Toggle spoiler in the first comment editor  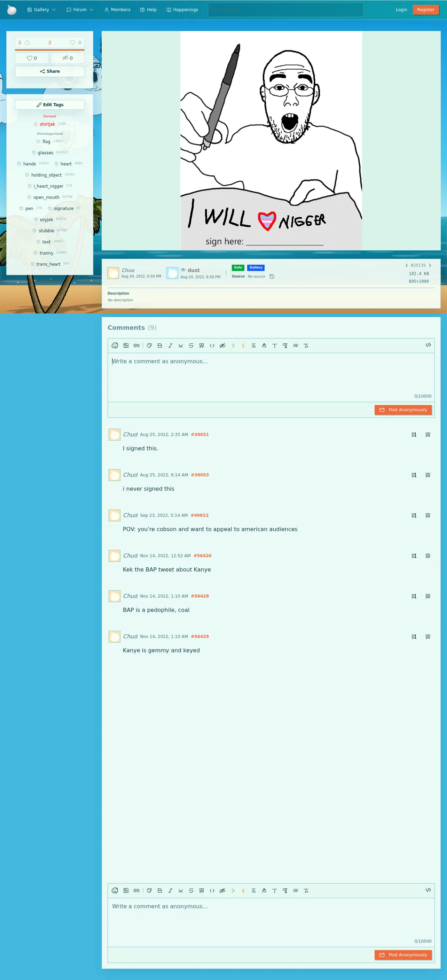pyautogui.click(x=222, y=345)
